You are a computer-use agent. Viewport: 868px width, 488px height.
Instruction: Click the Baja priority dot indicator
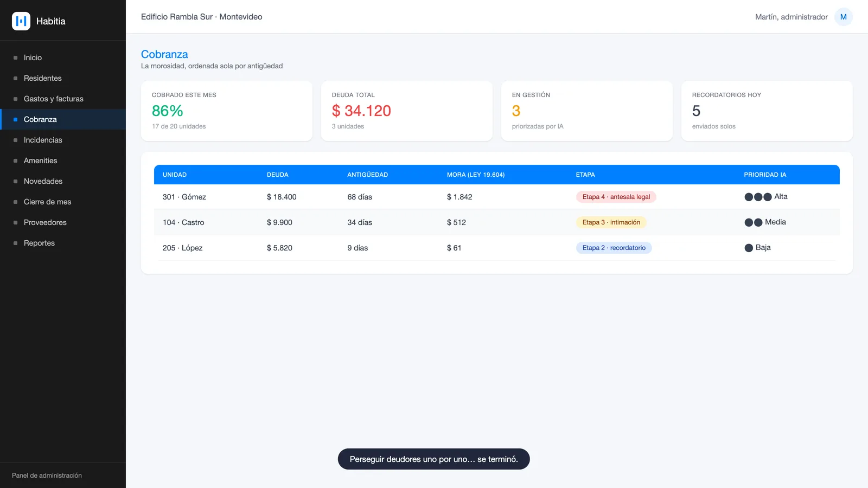749,248
